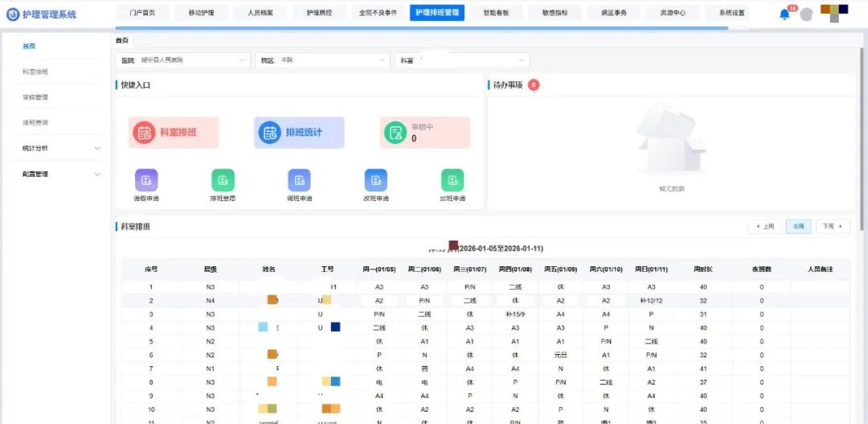This screenshot has height=424, width=868.
Task: Open the 医院 selection dropdown
Action: coord(184,60)
